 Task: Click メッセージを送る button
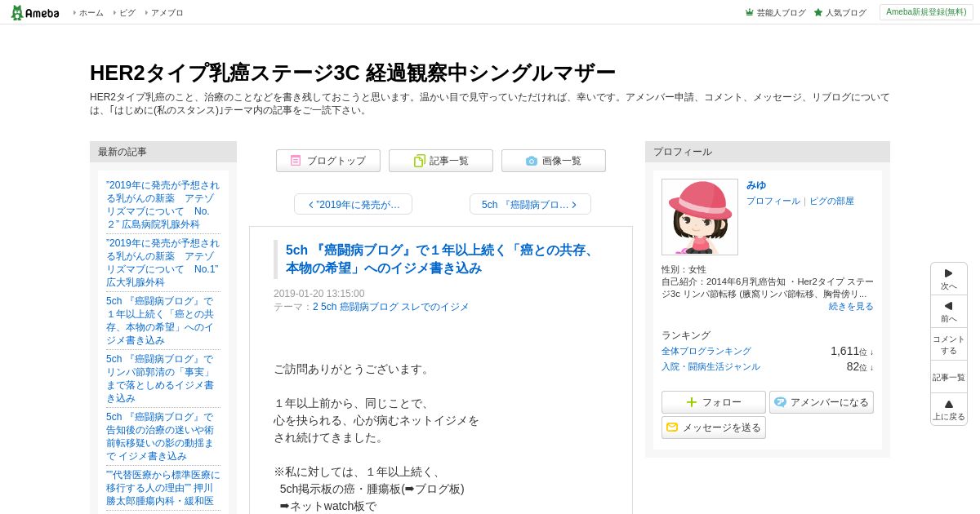(x=714, y=428)
